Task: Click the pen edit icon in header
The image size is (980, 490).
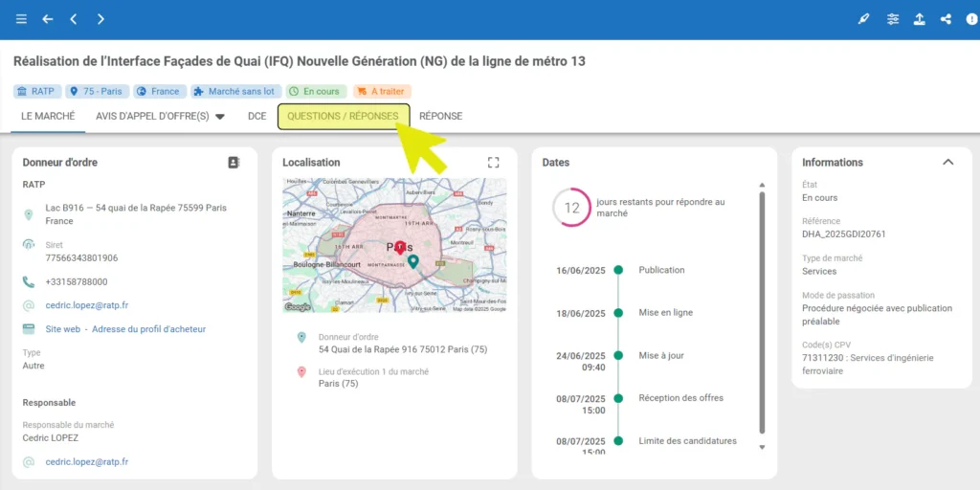Action: (x=864, y=19)
